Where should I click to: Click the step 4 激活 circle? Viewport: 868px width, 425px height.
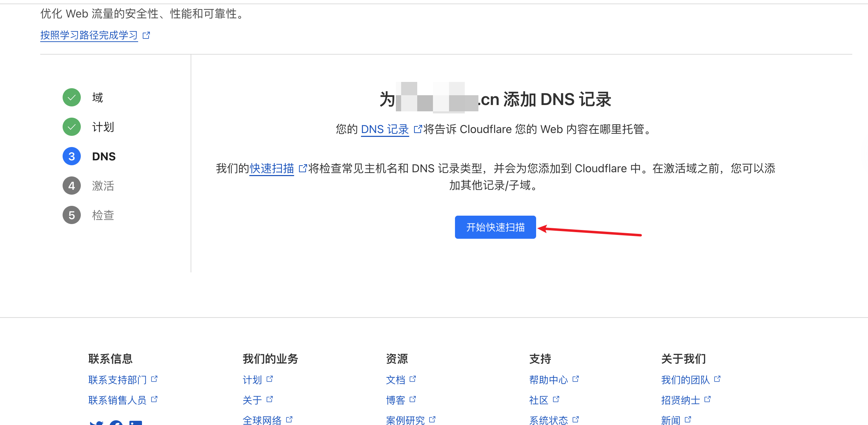[x=72, y=186]
